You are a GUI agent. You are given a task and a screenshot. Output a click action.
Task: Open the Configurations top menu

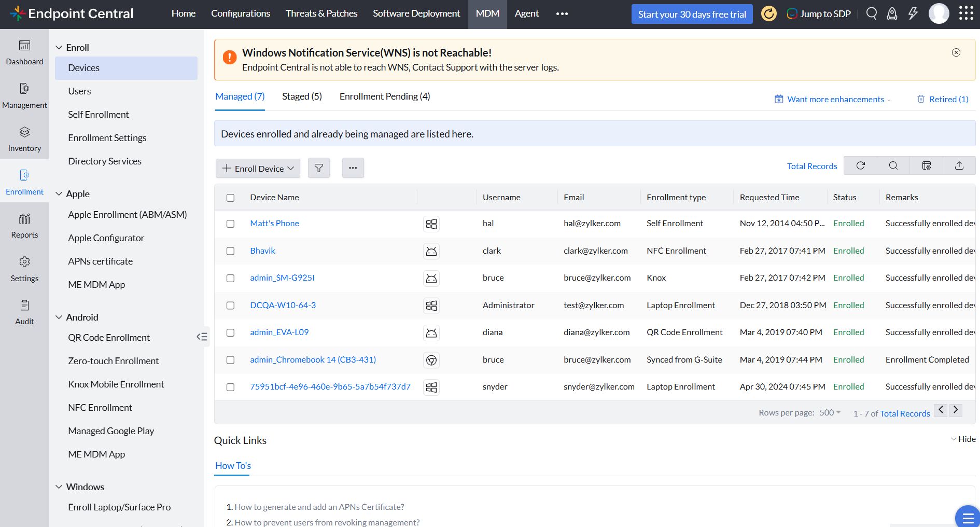point(241,13)
